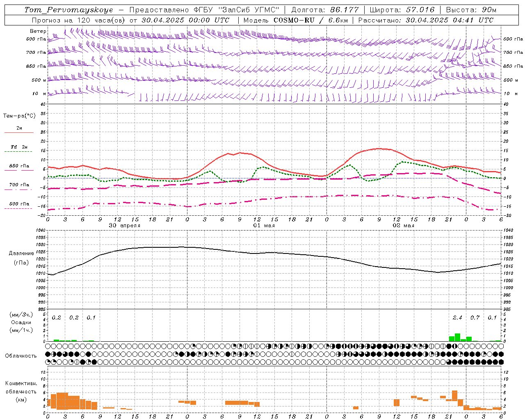This screenshot has height=420, width=525.
Task: Click the Tom_Pervomayskoye station title
Action: 68,10
